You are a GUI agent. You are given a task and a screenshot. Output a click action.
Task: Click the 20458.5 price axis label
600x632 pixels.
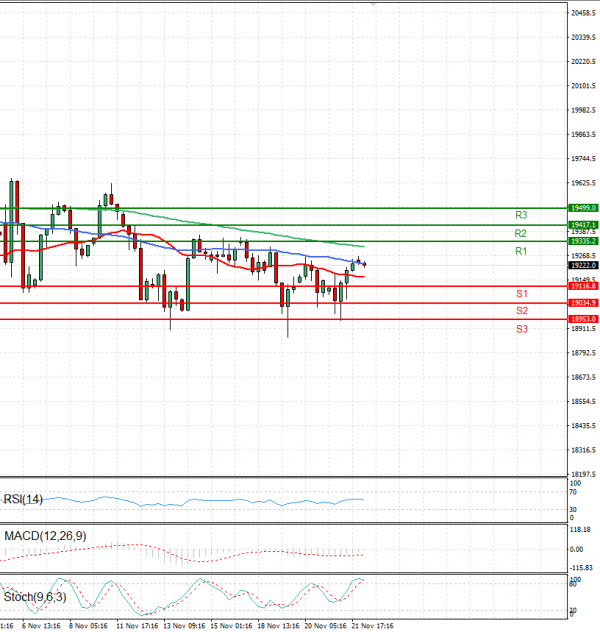583,13
